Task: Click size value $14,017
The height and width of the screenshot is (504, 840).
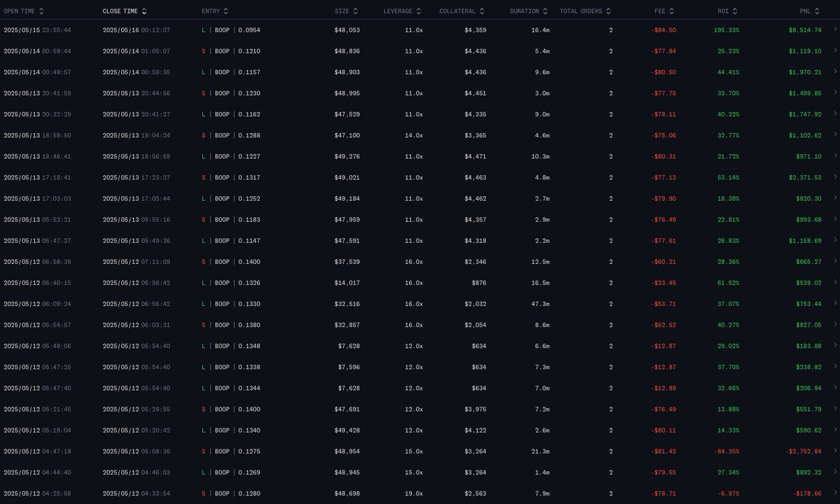Action: (348, 283)
